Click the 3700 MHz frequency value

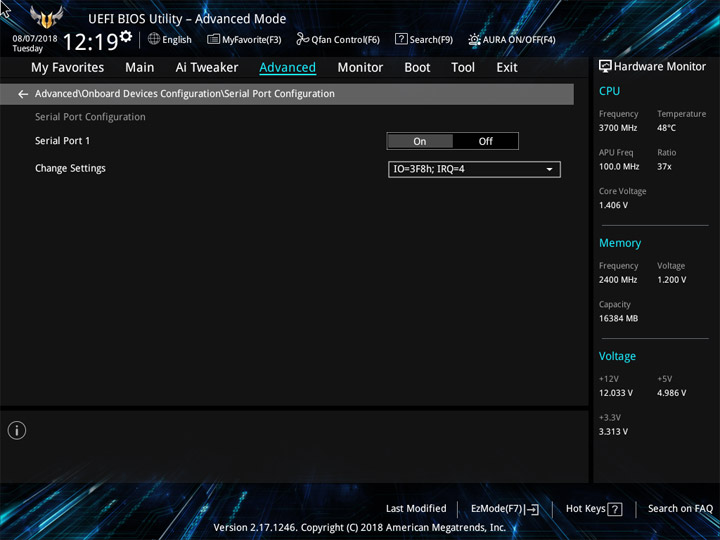pyautogui.click(x=618, y=128)
